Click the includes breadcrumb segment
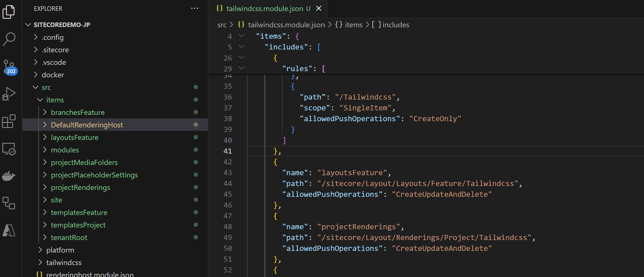Viewport: 644px width, 277px height. pos(396,25)
